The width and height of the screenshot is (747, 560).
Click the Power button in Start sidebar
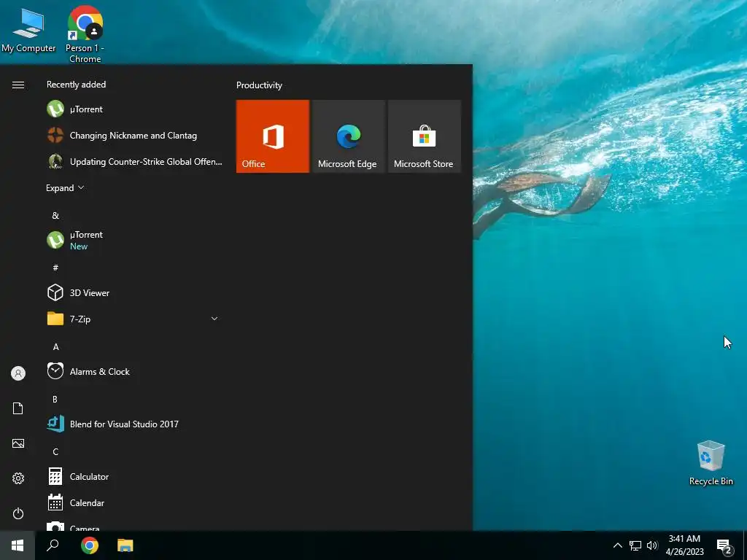[18, 513]
